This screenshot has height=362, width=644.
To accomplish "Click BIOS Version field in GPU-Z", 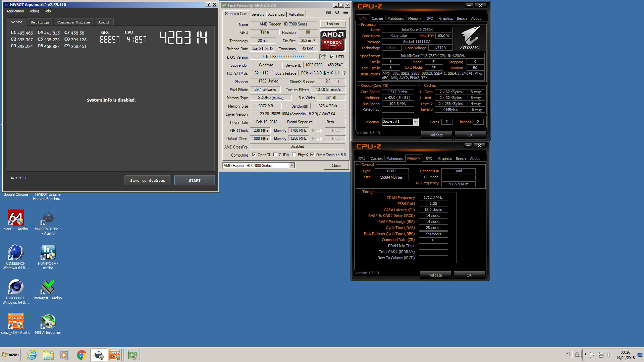I will 283,57.
